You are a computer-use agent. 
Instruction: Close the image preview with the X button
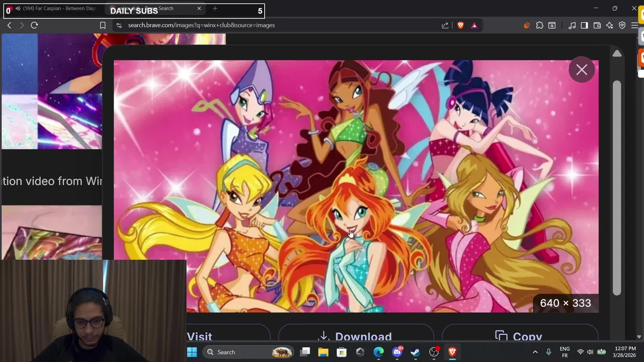[582, 70]
